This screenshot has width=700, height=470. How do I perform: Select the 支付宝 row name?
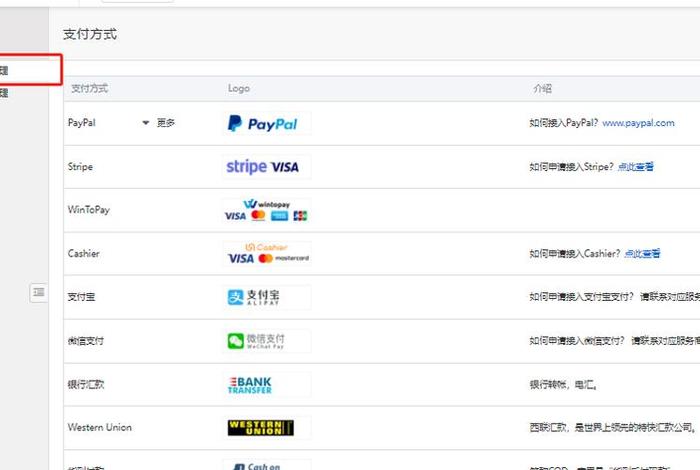coord(81,297)
